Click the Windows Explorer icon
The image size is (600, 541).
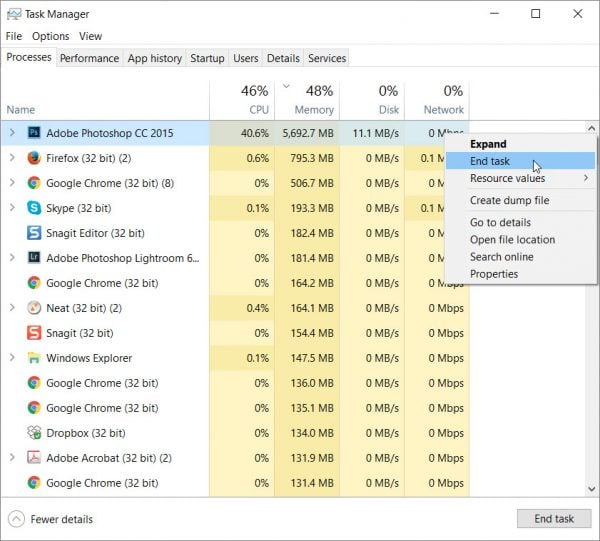tap(34, 358)
